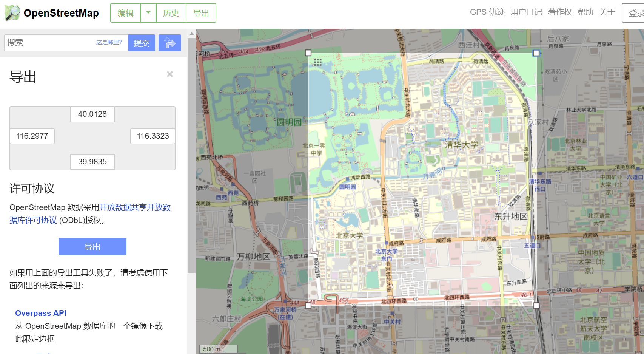Submit search with 提交 button
Image resolution: width=644 pixels, height=354 pixels.
142,43
